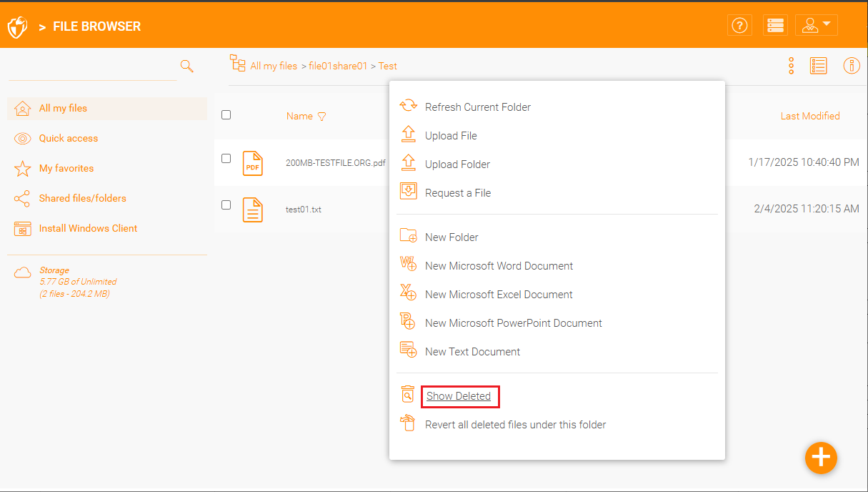Screen dimensions: 868x492
Task: Click the New Folder icon
Action: (x=409, y=235)
